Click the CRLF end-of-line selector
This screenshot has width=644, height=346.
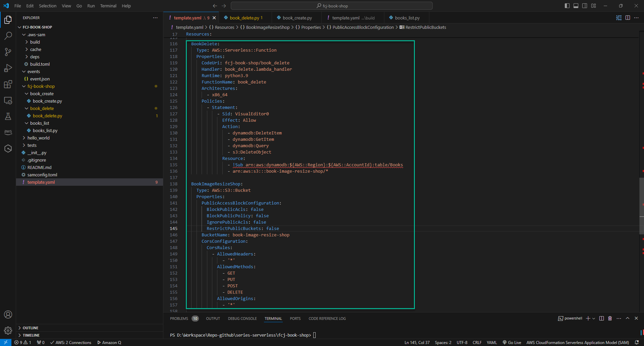(x=477, y=342)
